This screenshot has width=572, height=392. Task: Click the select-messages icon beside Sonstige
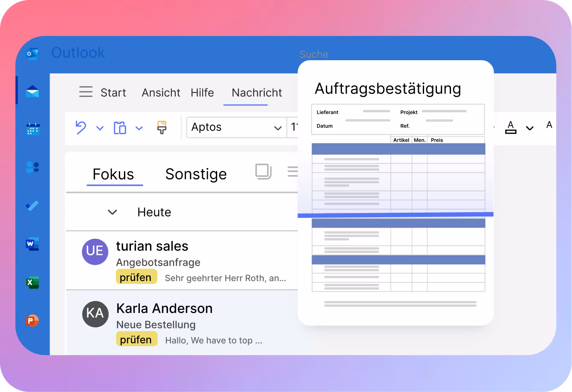click(263, 171)
